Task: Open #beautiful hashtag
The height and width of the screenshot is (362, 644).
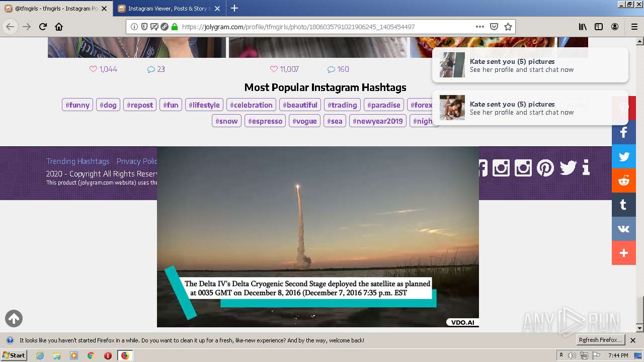Action: pyautogui.click(x=300, y=105)
